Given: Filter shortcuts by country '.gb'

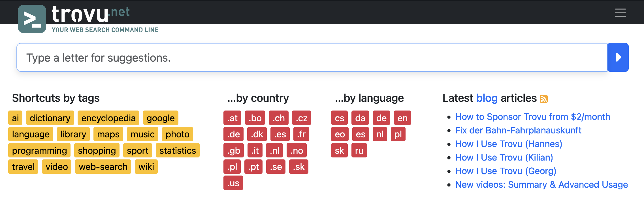Looking at the screenshot, I should pyautogui.click(x=233, y=150).
